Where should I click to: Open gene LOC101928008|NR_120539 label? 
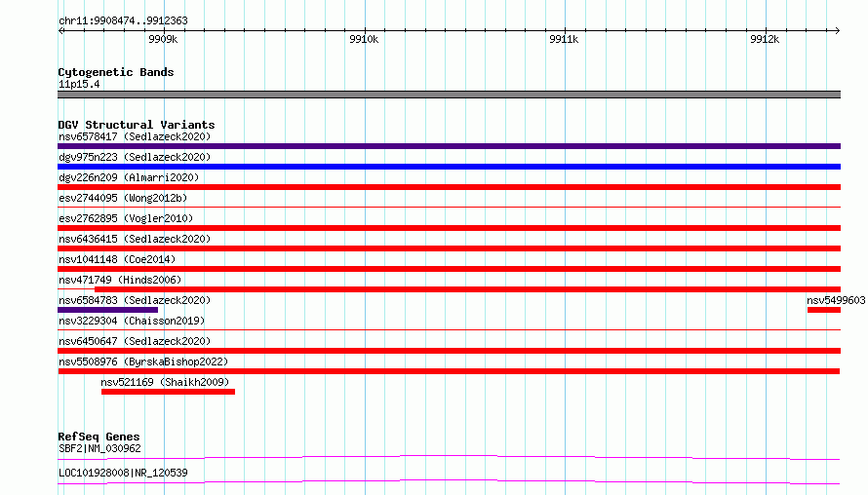(x=123, y=473)
